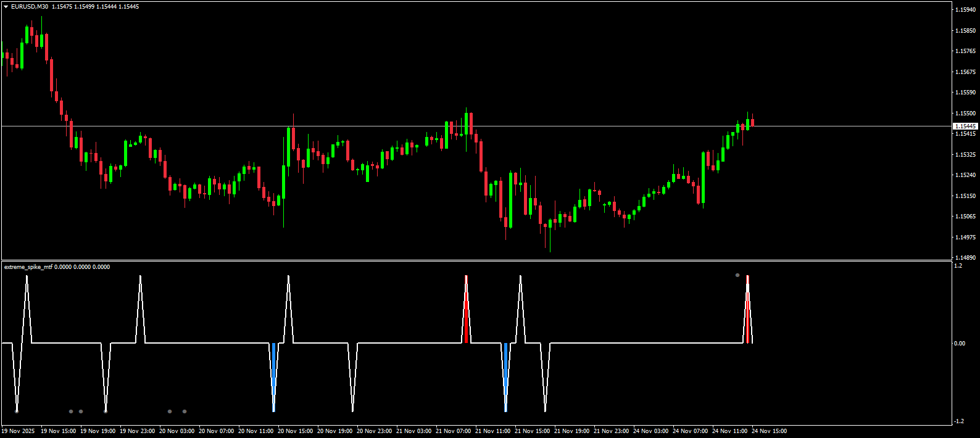Click the 20 Nov 23:00 time label
Image resolution: width=980 pixels, height=438 pixels.
375,431
